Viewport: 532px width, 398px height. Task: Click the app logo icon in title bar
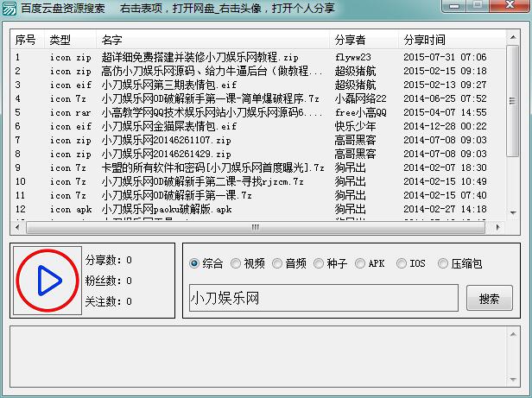[9, 8]
